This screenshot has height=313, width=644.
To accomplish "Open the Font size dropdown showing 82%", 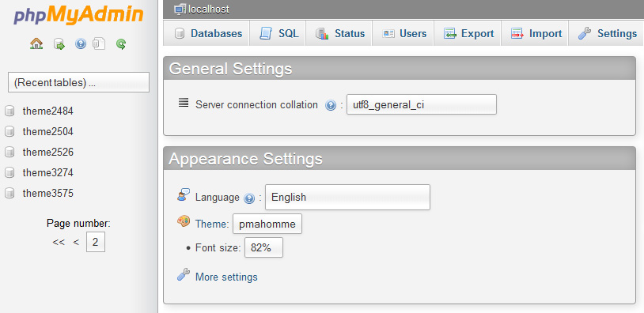I will pyautogui.click(x=263, y=247).
